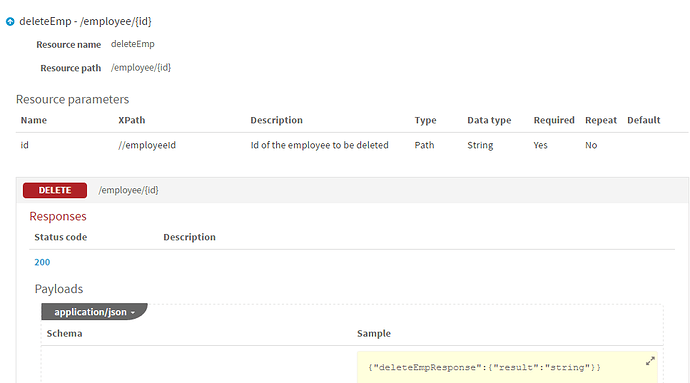Viewport: 690px width, 383px height.
Task: Click the resource name value deleteEmp
Action: coord(132,44)
